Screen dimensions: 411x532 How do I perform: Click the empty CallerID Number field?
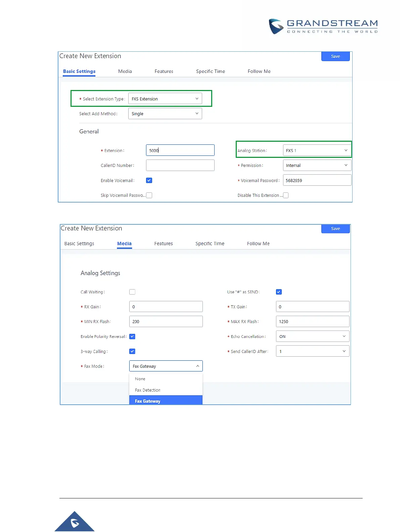click(180, 165)
